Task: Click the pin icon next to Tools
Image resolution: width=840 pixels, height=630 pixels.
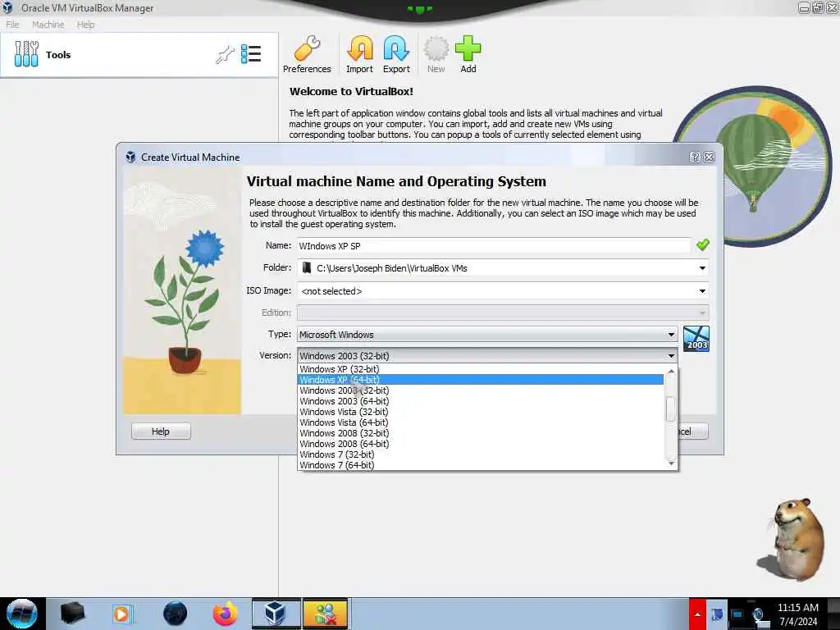Action: 225,55
